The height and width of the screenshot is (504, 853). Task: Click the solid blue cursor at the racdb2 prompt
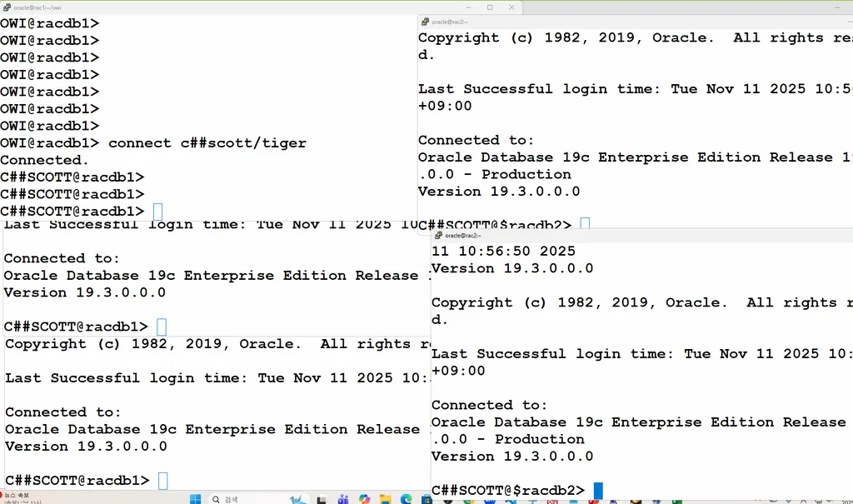(598, 491)
